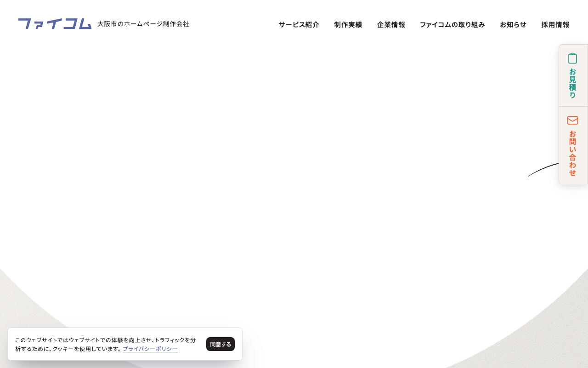The height and width of the screenshot is (368, 588).
Task: Accept cookies with the 同意する button
Action: [x=220, y=344]
